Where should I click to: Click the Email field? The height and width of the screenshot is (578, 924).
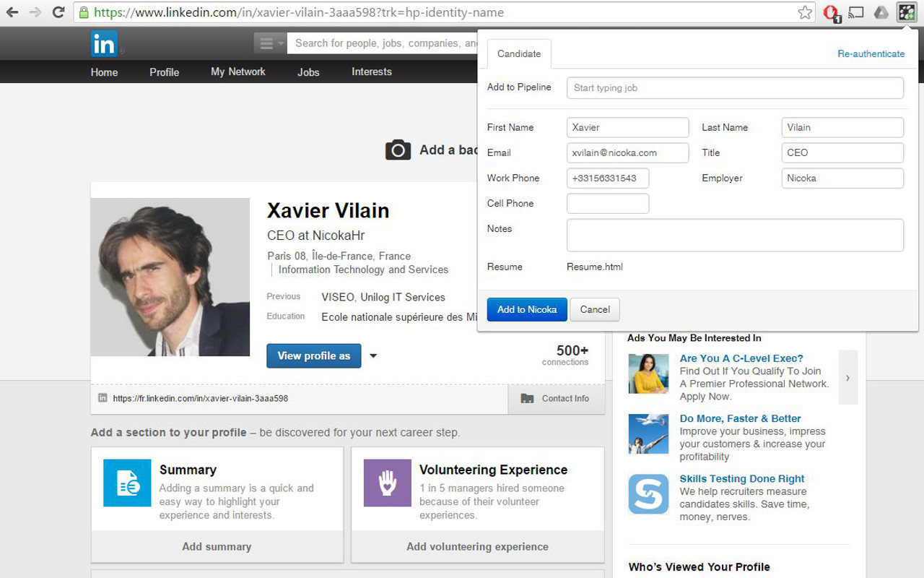point(627,153)
